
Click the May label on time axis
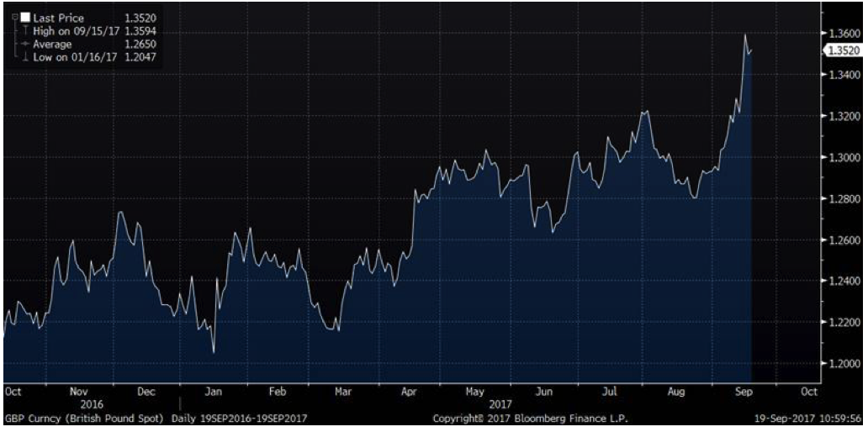(475, 392)
